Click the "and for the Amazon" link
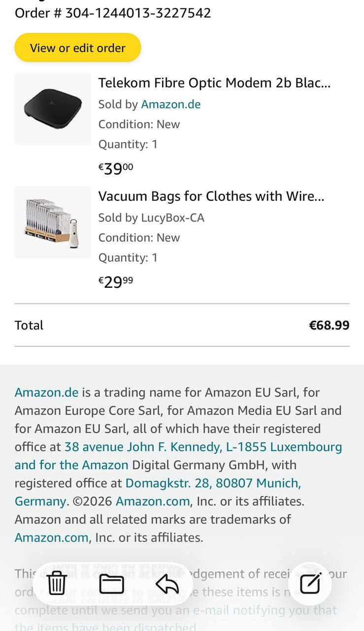This screenshot has height=631, width=364. [71, 465]
